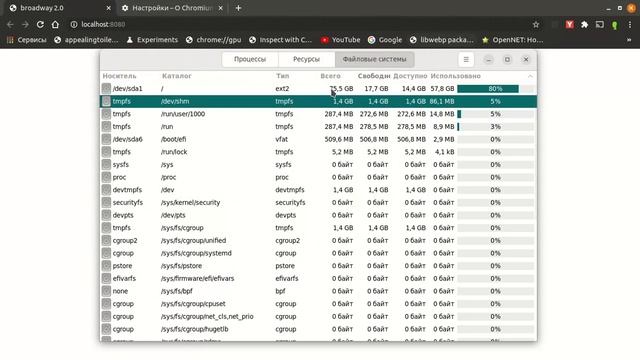The image size is (640, 360).
Task: Sort by the Свободно column header
Action: tap(374, 76)
